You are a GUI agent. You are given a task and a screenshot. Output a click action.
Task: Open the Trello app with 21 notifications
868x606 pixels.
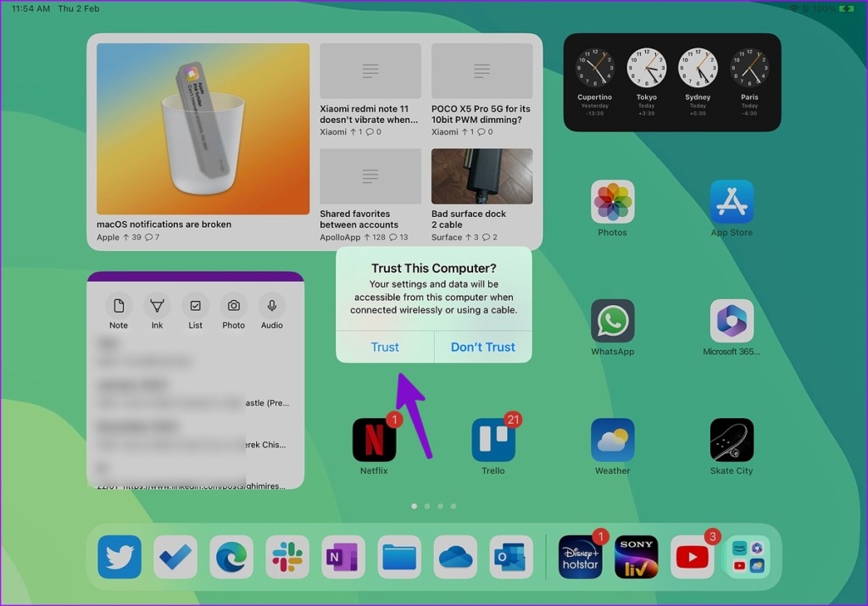[493, 439]
